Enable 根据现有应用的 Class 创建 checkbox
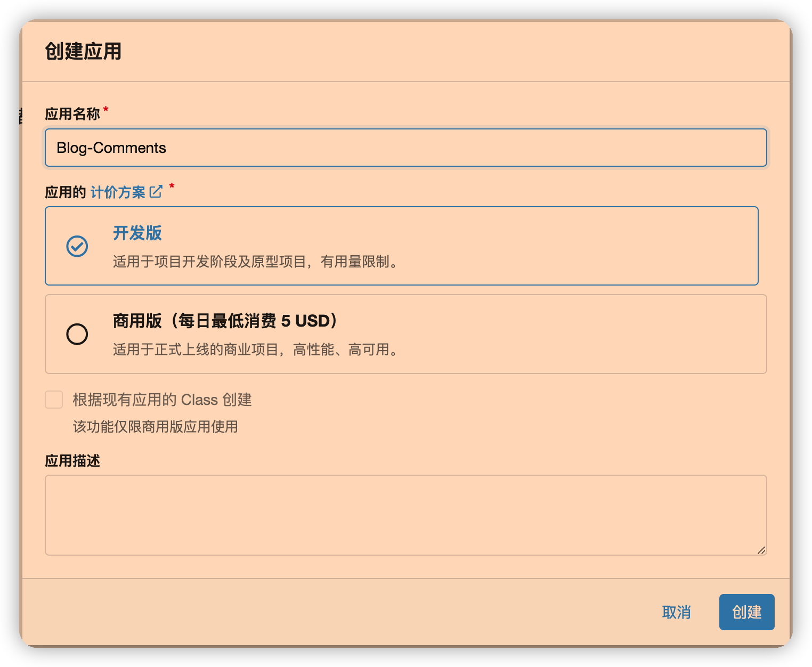812x667 pixels. coord(54,400)
